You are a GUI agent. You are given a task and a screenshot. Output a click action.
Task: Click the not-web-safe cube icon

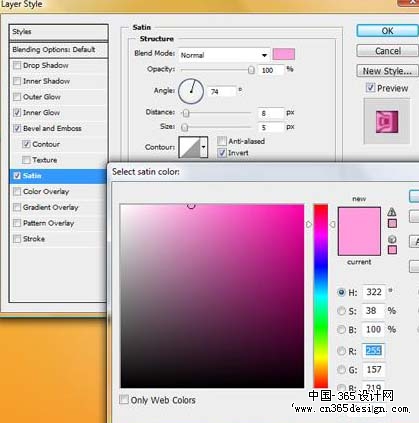[x=392, y=239]
